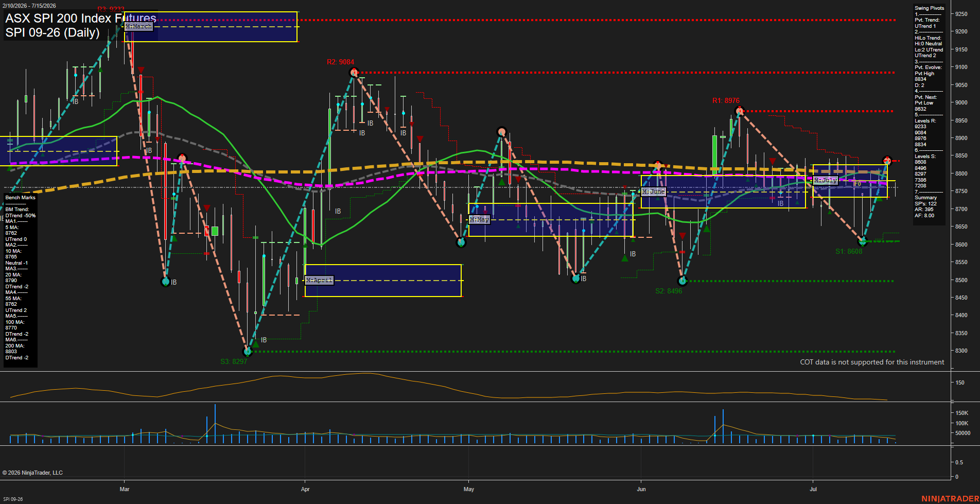Click swing pivot low marker at S1 8608
Screen dimensions: 980x504
click(863, 241)
